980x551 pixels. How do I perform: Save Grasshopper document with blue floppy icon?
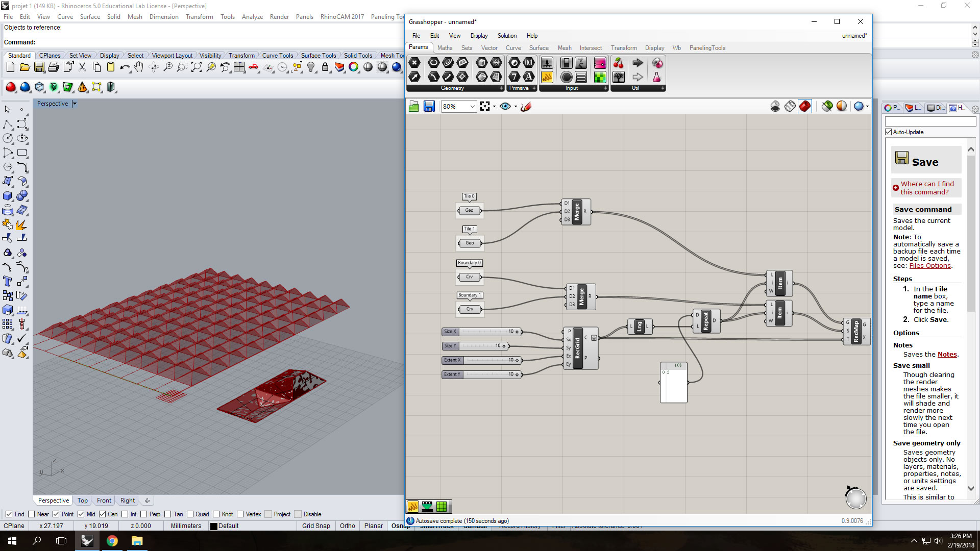tap(429, 106)
